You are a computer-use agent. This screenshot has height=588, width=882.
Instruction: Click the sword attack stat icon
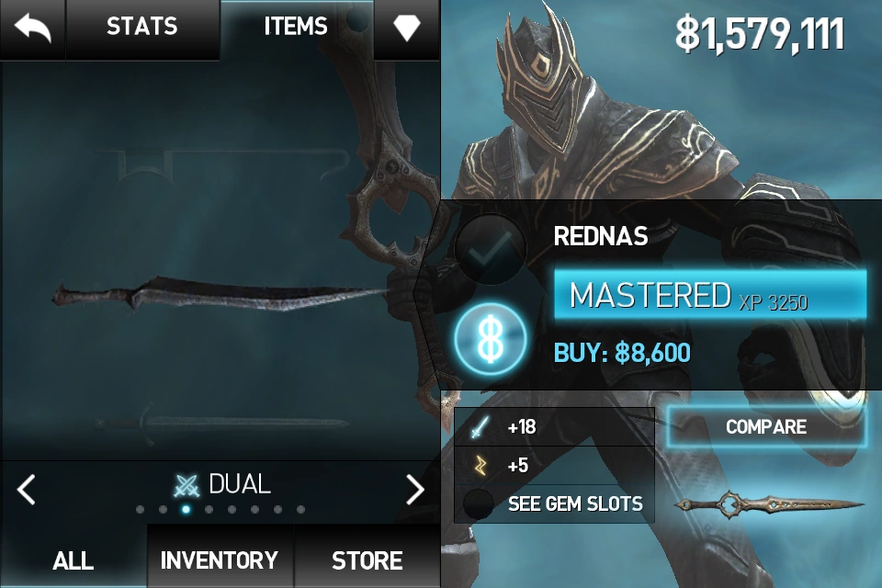(480, 427)
